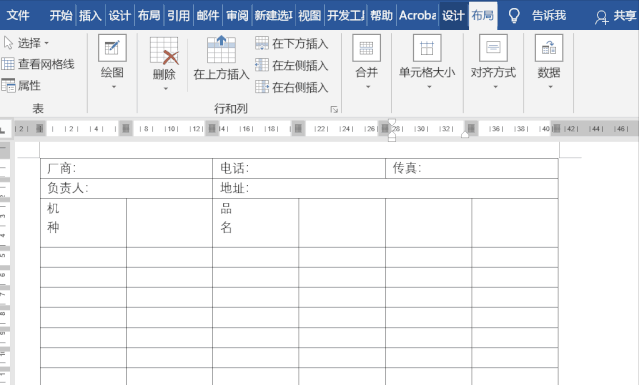Screen dimensions: 639x385
Task: Click the 电话: table cell
Action: [x=299, y=168]
